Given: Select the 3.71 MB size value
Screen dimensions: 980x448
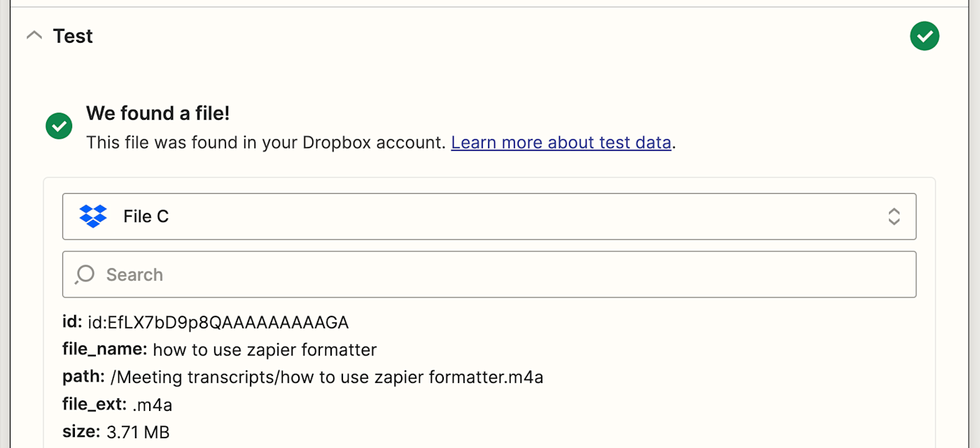Looking at the screenshot, I should pos(138,432).
